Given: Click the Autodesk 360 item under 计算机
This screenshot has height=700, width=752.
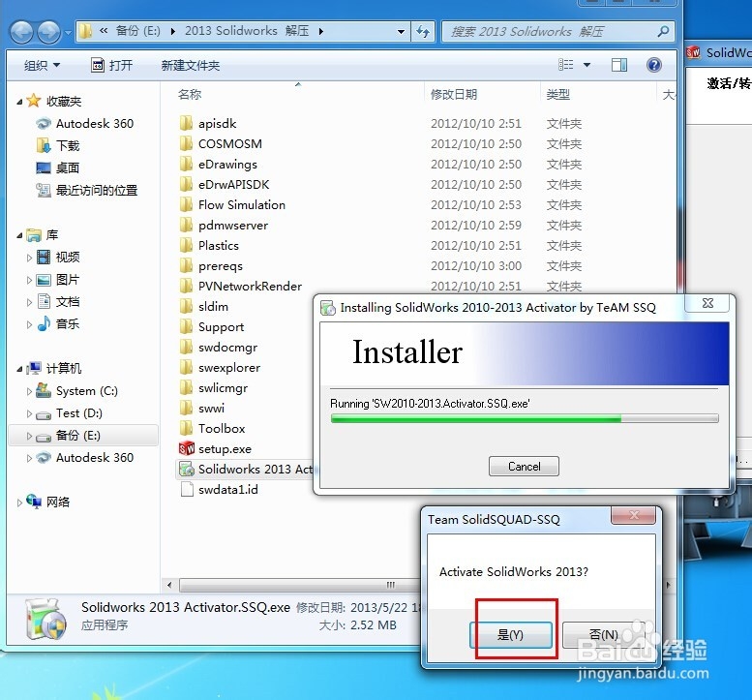Looking at the screenshot, I should pos(94,457).
